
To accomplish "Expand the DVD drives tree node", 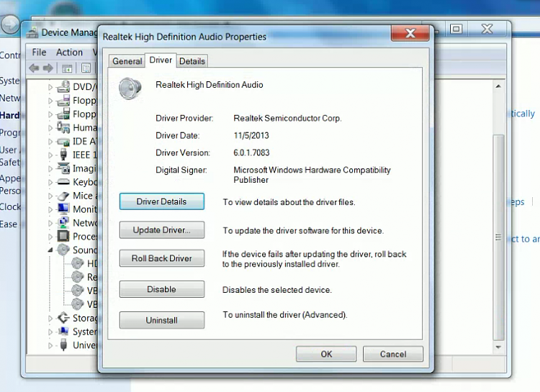I will click(x=50, y=87).
